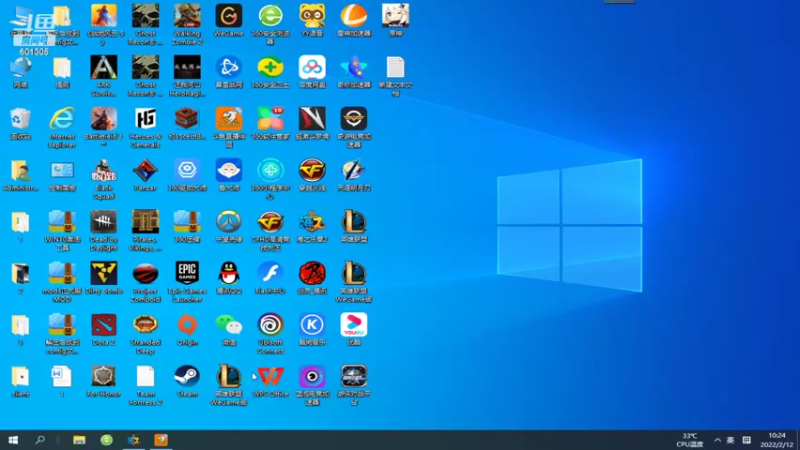Open Blizzard Battle.net shortcut
800x450 pixels.
229,72
